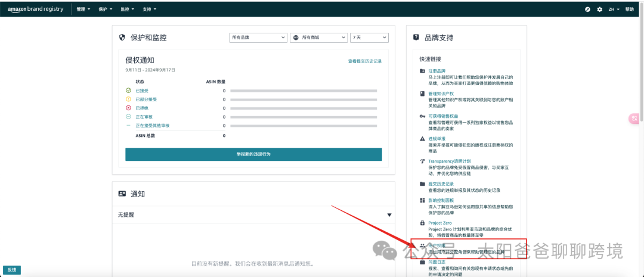Click the 快速链接 heading
Viewport: 644px width, 277px height.
pos(431,59)
